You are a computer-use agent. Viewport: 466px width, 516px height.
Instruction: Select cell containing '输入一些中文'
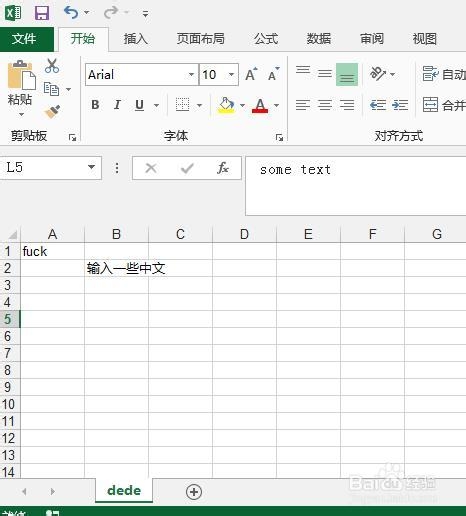coord(116,268)
